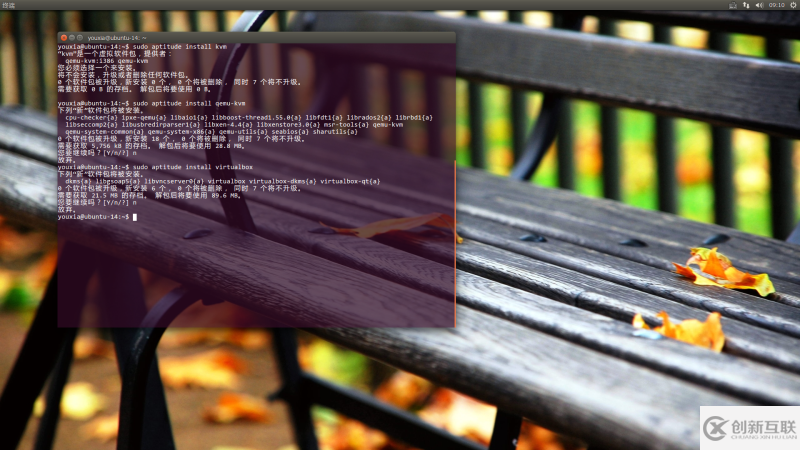The width and height of the screenshot is (800, 450).
Task: Click the package "libxen-4.4{a}"
Action: tap(228, 124)
